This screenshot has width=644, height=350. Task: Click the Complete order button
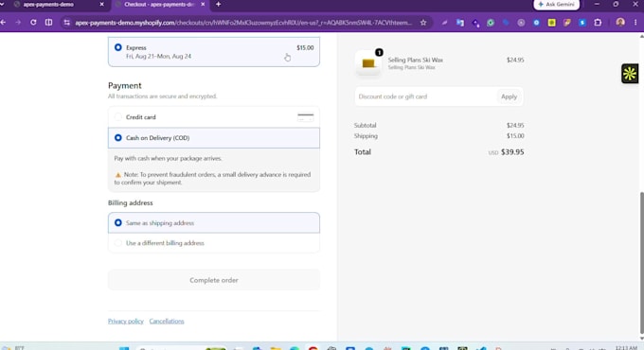tap(214, 280)
